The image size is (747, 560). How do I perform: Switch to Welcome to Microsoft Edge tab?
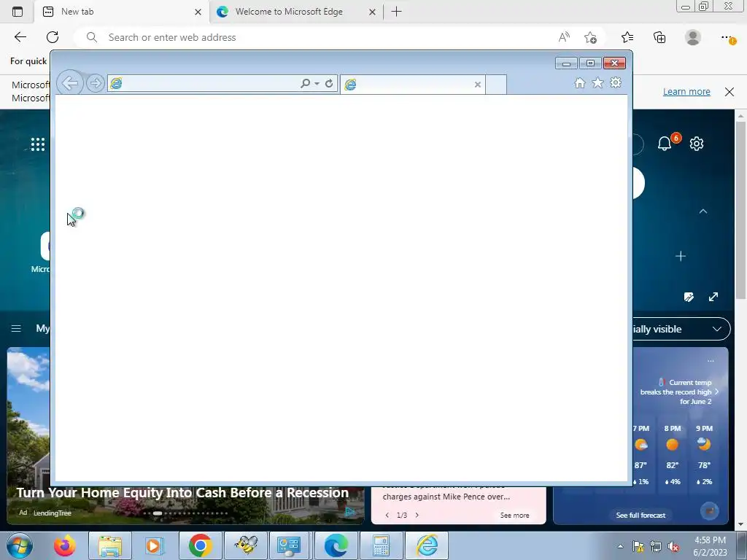[x=295, y=12]
